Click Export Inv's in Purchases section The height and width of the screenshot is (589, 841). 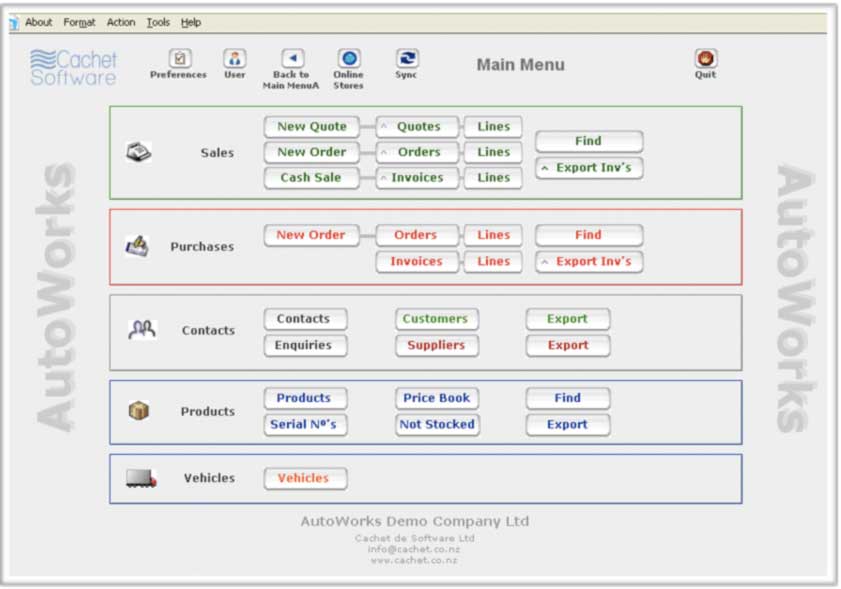[x=589, y=261]
